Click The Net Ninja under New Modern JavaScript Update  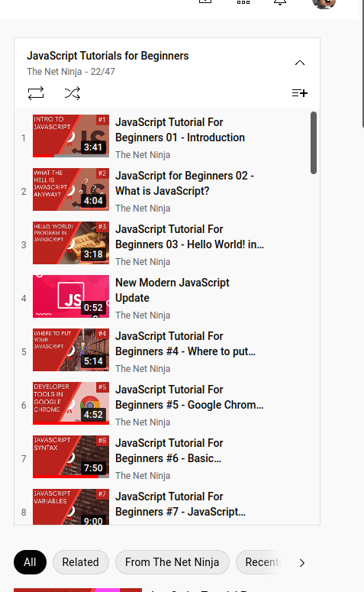point(143,315)
